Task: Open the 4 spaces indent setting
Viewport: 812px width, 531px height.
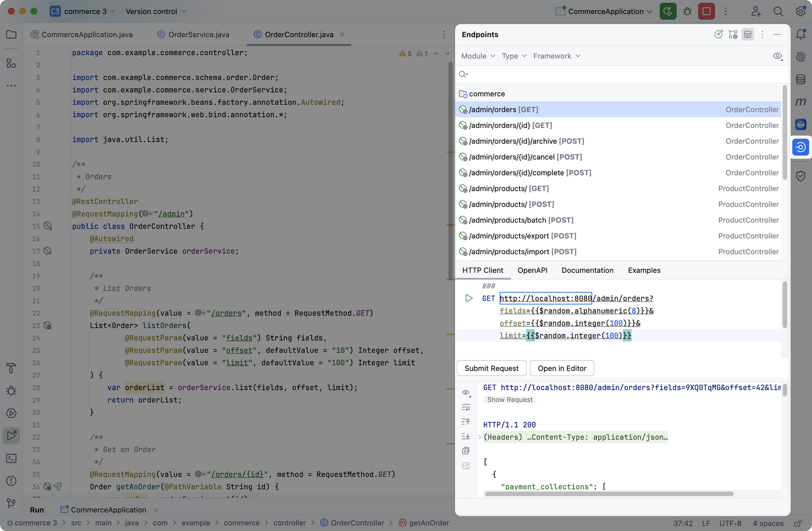Action: (x=768, y=523)
